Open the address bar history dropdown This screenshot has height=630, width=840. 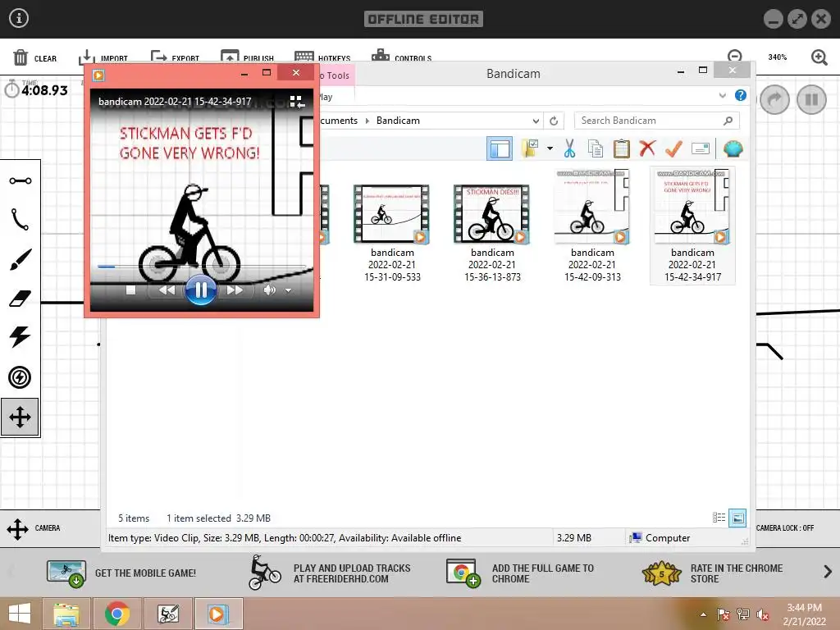tap(536, 121)
